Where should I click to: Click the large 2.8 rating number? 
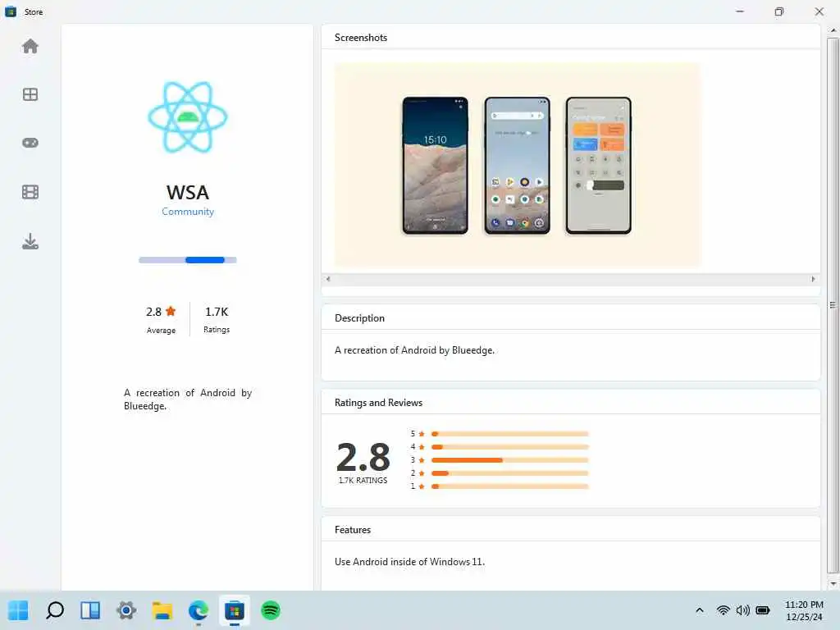pos(363,457)
